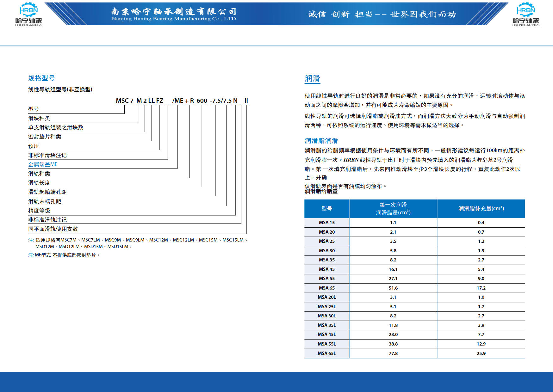The width and height of the screenshot is (553, 392).
Task: Click the '滑块种类' label
Action: click(39, 118)
